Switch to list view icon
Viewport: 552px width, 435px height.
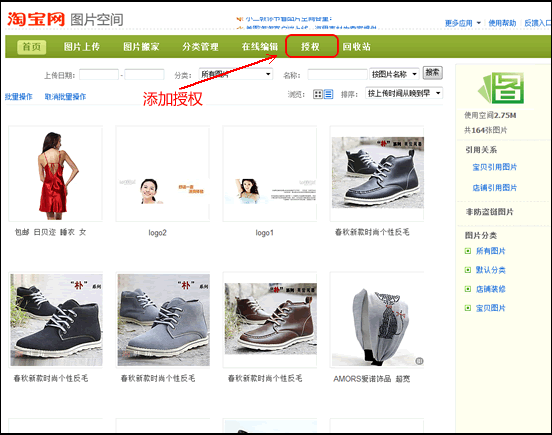[x=328, y=94]
